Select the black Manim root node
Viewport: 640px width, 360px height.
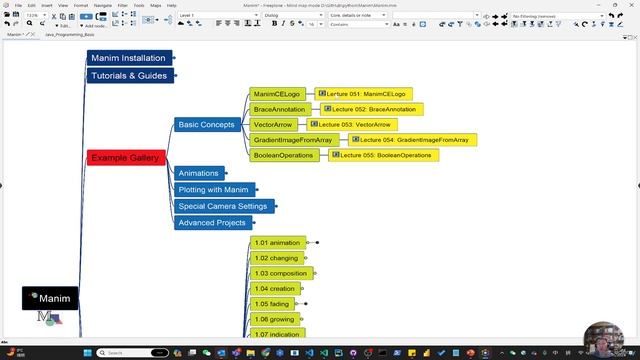tap(50, 298)
